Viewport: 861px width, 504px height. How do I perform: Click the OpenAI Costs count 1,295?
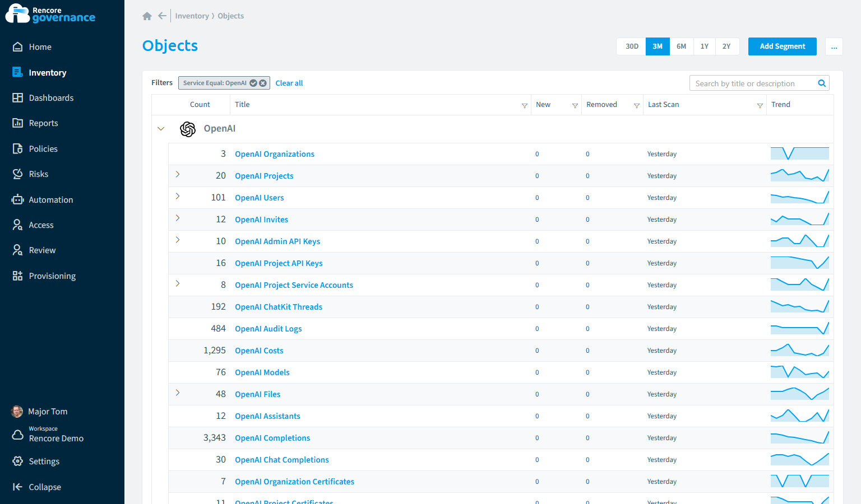(215, 351)
